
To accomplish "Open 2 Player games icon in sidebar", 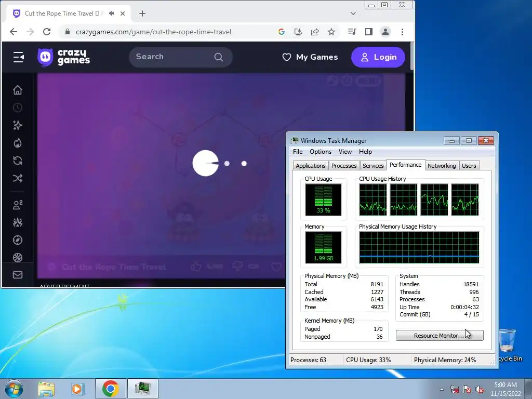I will 18,205.
